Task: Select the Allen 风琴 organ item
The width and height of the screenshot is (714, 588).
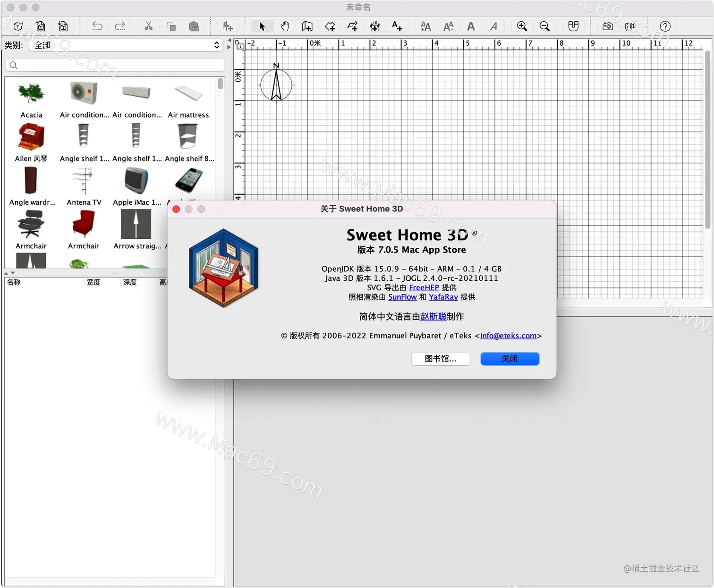Action: (x=31, y=143)
